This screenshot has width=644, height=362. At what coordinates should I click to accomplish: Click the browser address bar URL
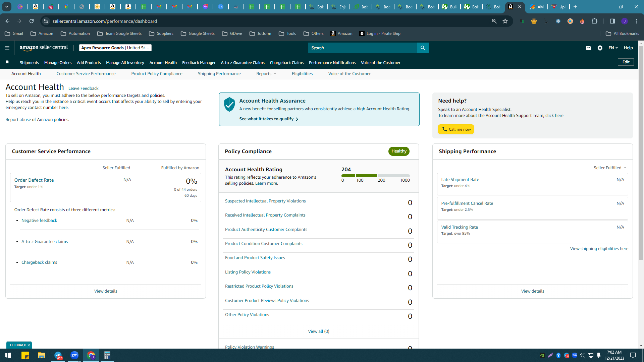(x=105, y=21)
